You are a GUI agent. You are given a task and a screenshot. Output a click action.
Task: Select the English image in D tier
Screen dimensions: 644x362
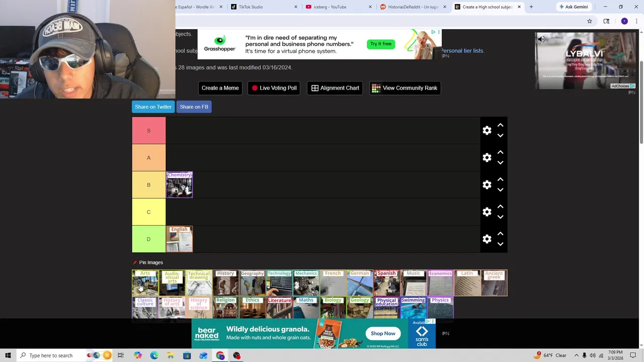(180, 239)
